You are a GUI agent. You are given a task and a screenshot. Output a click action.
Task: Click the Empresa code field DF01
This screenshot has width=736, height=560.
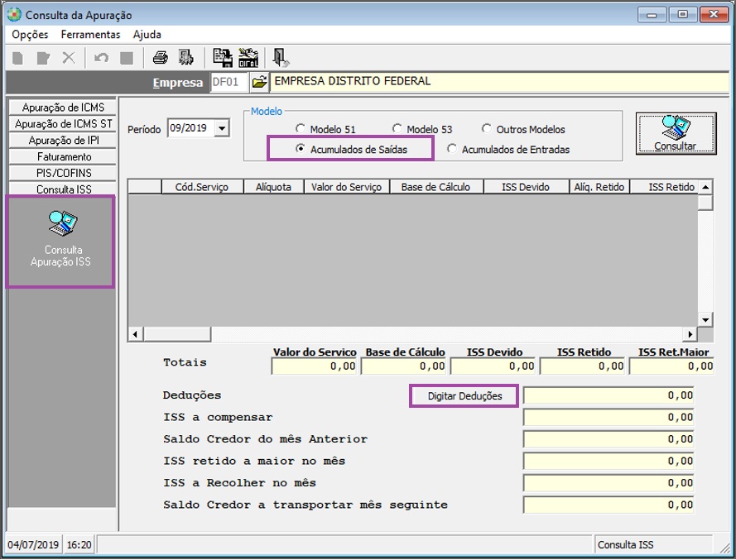228,82
